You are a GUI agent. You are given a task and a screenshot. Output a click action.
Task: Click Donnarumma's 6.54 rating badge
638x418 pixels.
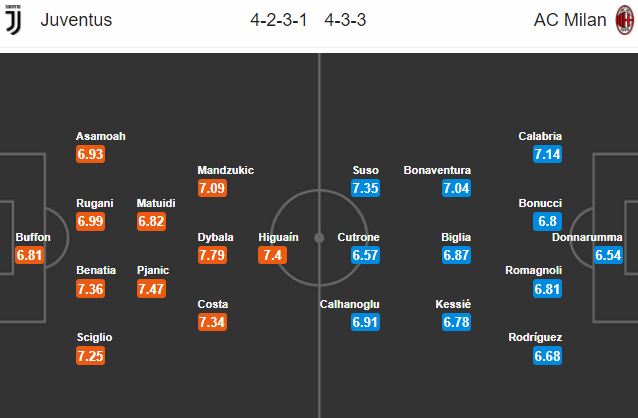coord(607,256)
